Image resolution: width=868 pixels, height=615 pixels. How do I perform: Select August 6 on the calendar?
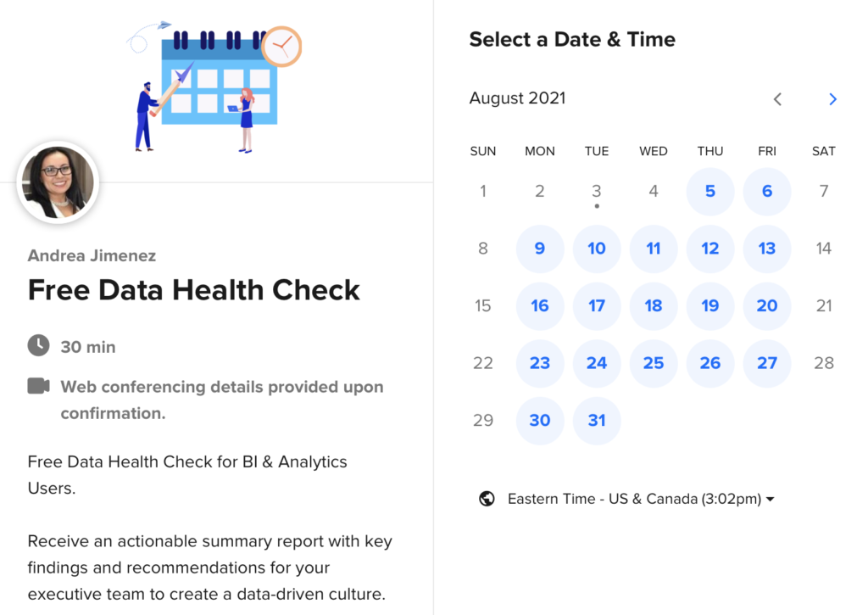click(x=766, y=192)
